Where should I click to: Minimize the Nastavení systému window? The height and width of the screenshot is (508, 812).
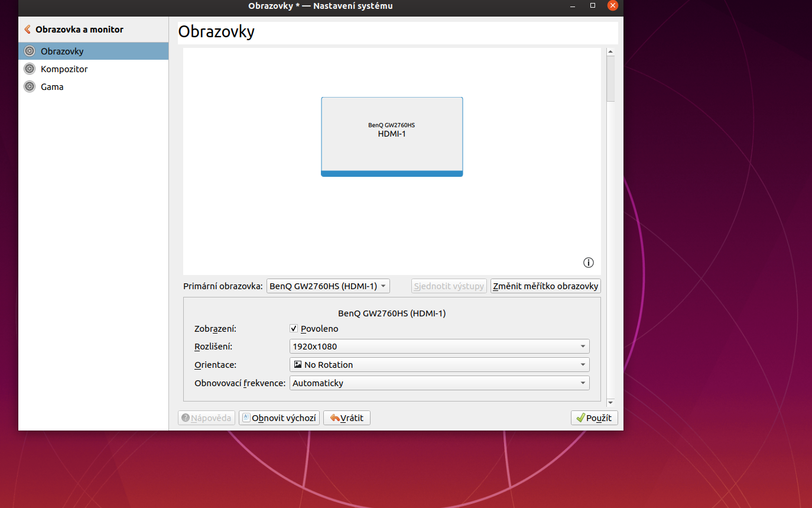pos(573,5)
